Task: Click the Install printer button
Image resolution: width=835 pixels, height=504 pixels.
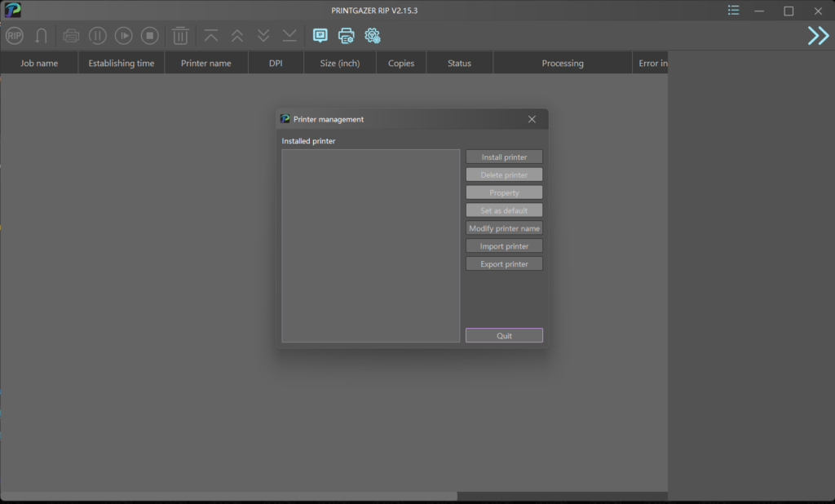Action: pos(504,157)
